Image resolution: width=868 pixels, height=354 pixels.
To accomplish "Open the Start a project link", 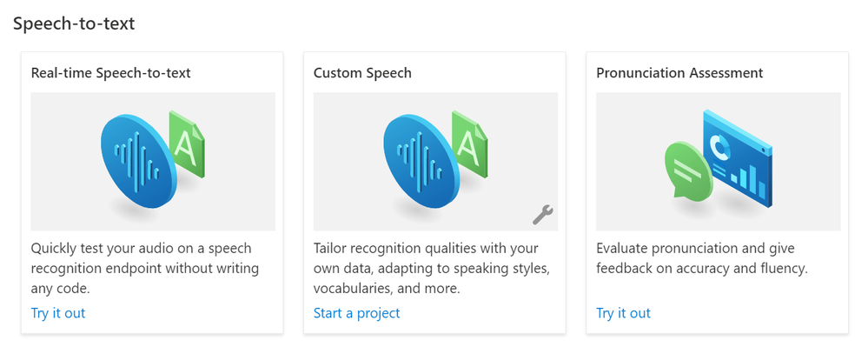I will pos(356,313).
